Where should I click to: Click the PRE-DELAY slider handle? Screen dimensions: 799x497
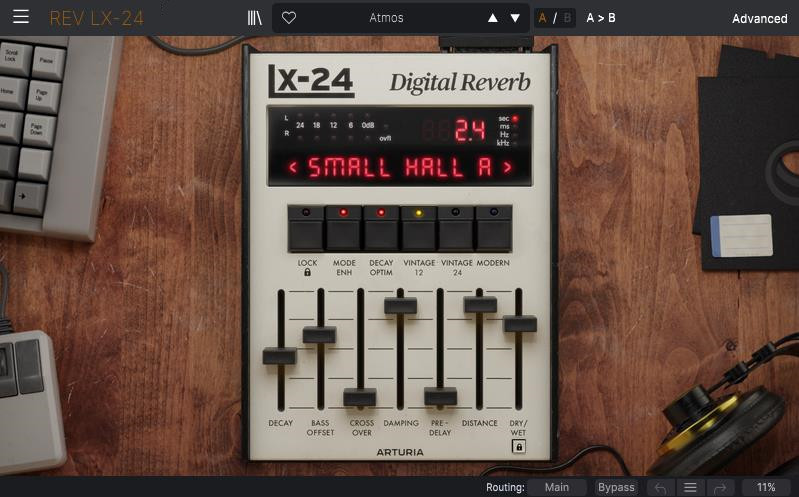(x=440, y=396)
